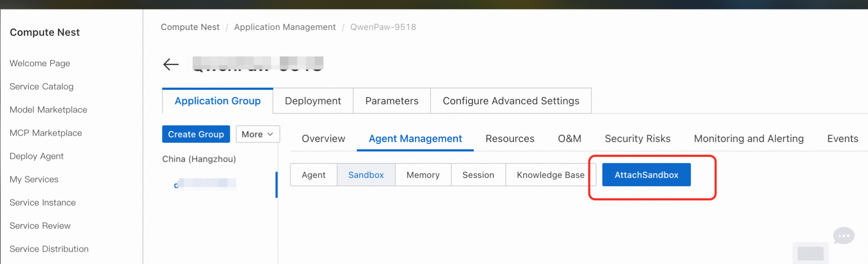Switch to the Overview tab
This screenshot has height=264, width=868.
click(x=323, y=138)
